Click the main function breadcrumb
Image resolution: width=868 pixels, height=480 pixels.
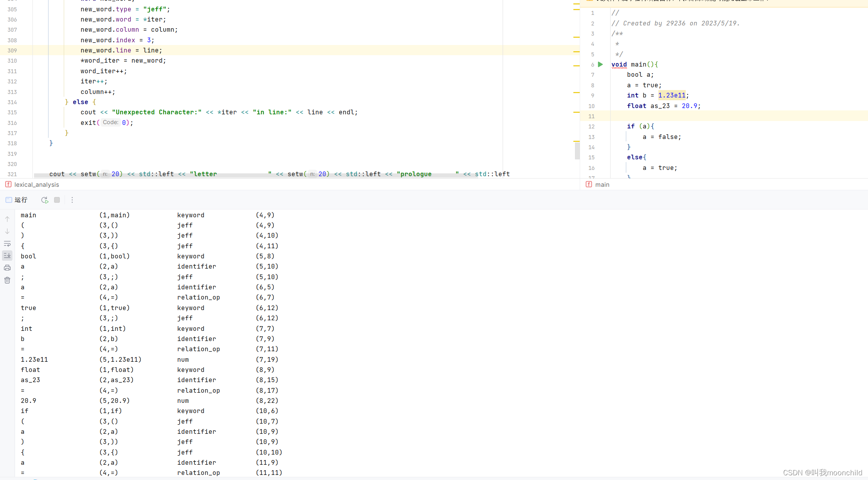coord(602,184)
